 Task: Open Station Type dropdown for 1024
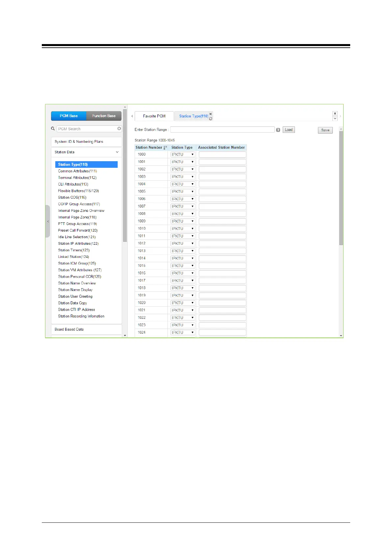coord(183,333)
